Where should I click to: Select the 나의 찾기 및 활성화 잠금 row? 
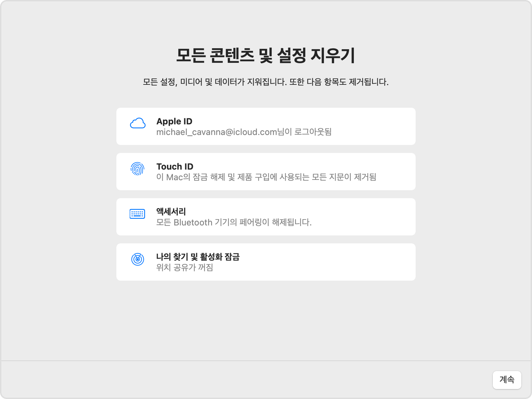point(266,262)
